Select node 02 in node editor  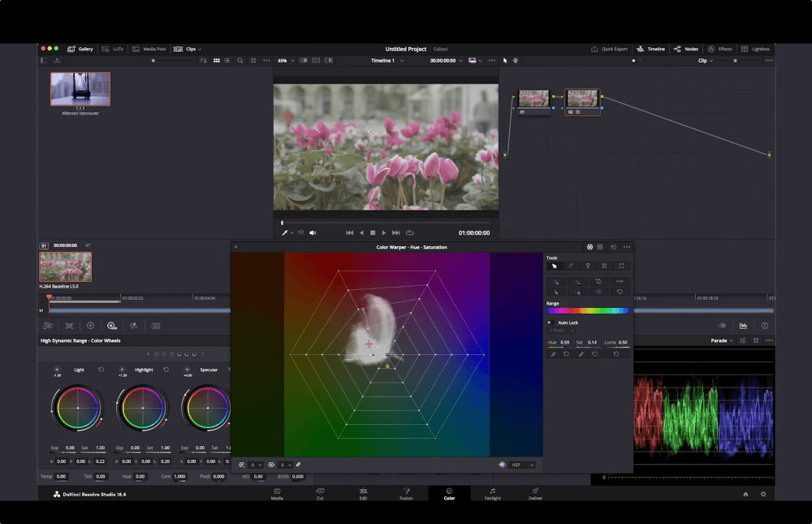582,102
